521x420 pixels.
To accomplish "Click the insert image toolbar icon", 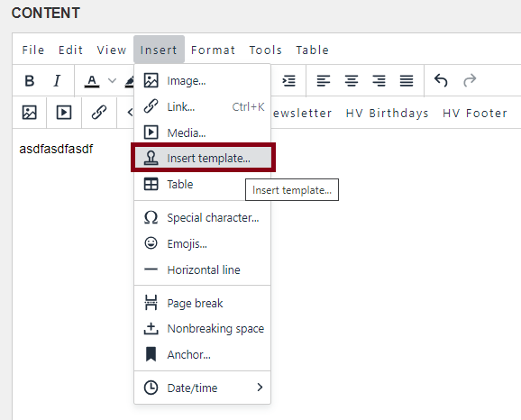I will tap(30, 113).
